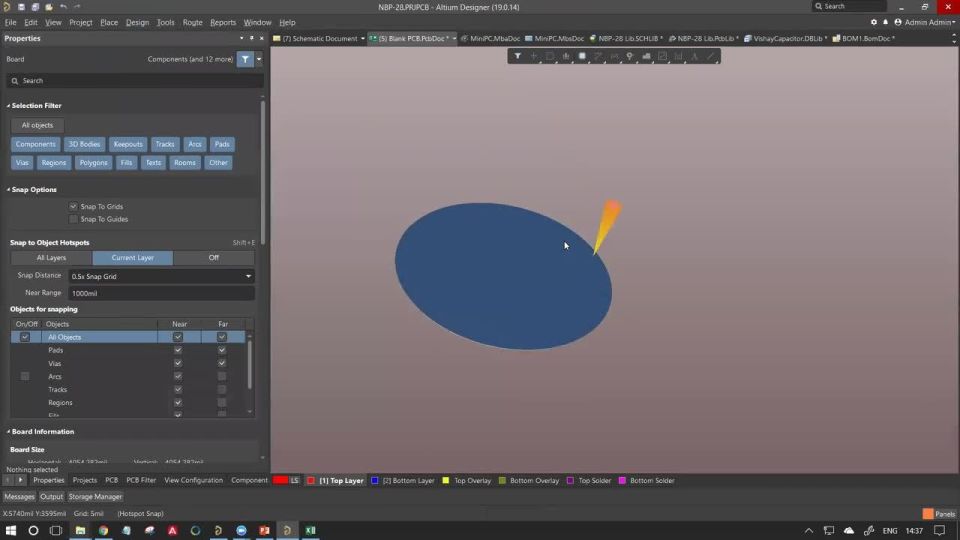
Task: Collapse the Selection Filter section
Action: click(9, 106)
